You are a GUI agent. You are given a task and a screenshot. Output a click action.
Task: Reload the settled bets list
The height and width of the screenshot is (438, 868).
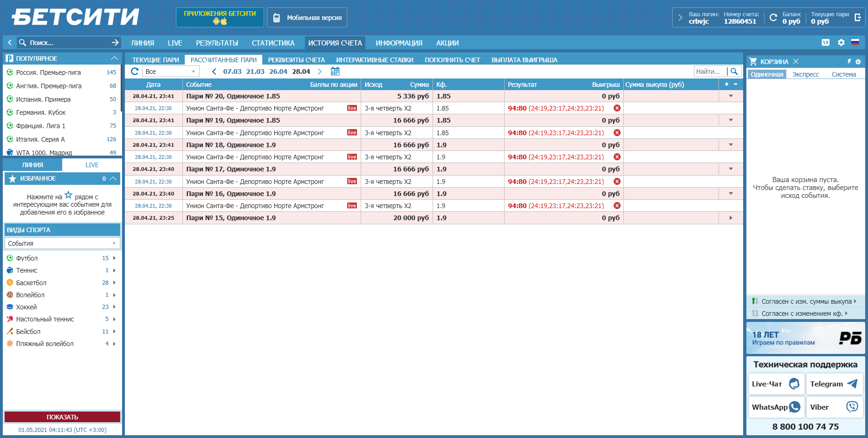click(x=135, y=72)
